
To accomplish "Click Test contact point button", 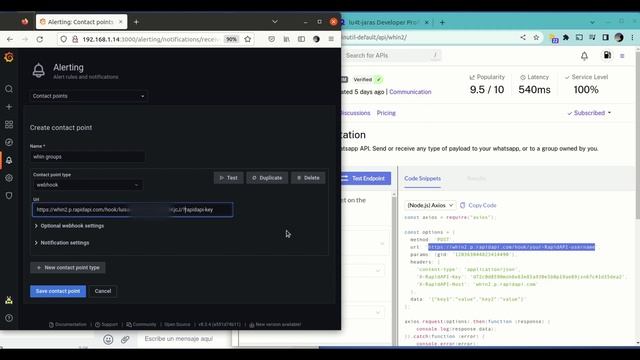I will pos(229,178).
